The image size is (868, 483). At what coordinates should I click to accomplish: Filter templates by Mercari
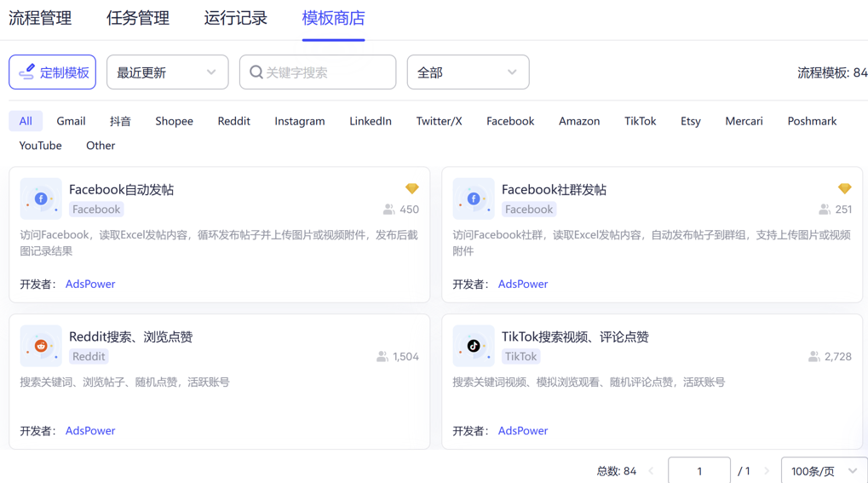point(744,121)
